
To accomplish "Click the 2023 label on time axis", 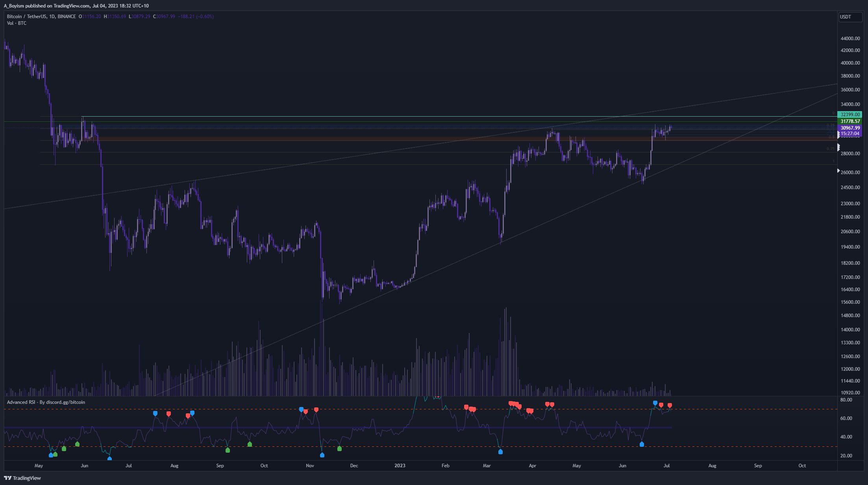I will [x=400, y=466].
